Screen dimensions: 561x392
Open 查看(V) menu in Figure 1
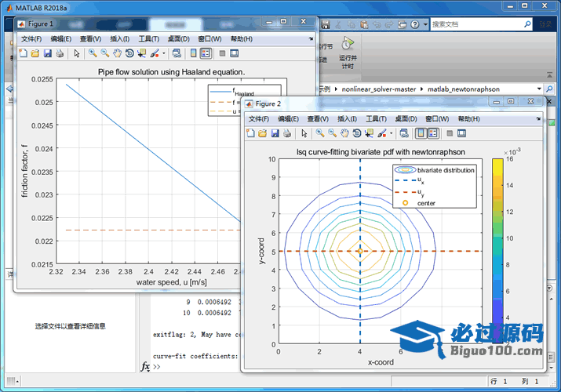pyautogui.click(x=90, y=39)
